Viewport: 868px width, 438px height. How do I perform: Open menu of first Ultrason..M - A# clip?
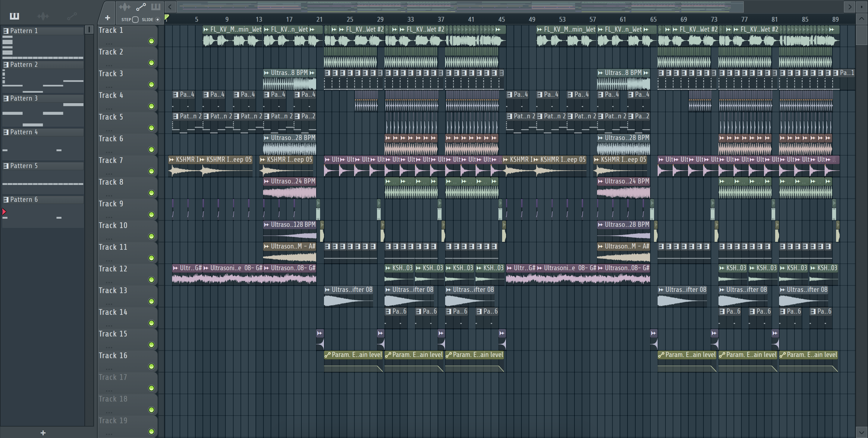[x=266, y=246]
